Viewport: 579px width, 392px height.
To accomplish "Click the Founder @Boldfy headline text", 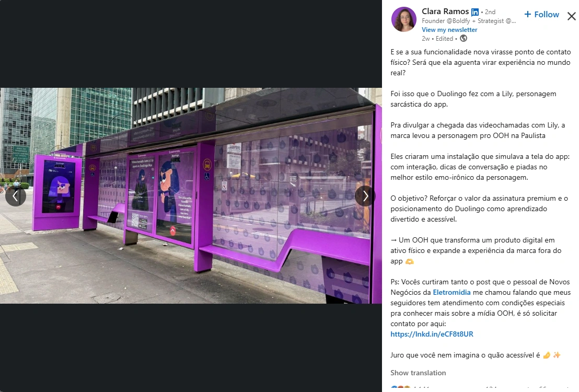I will pos(469,21).
